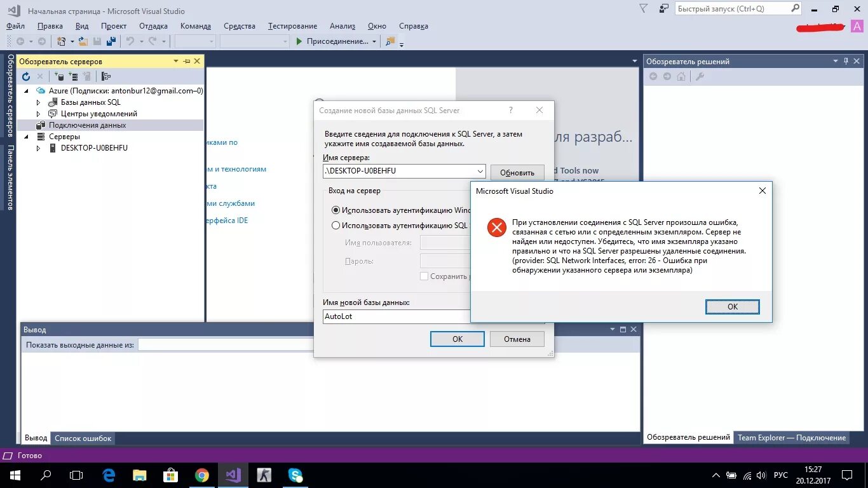Click OK in the error message box
The width and height of the screenshot is (868, 488).
pyautogui.click(x=733, y=306)
